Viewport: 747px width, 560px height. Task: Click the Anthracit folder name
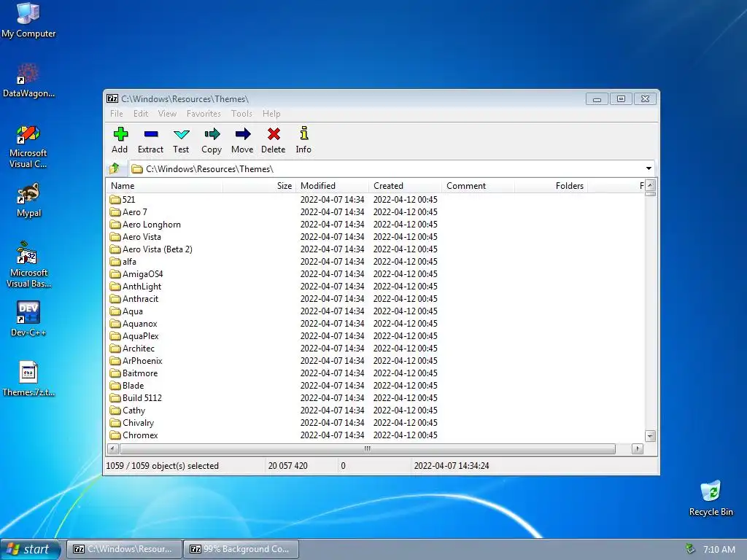[140, 298]
